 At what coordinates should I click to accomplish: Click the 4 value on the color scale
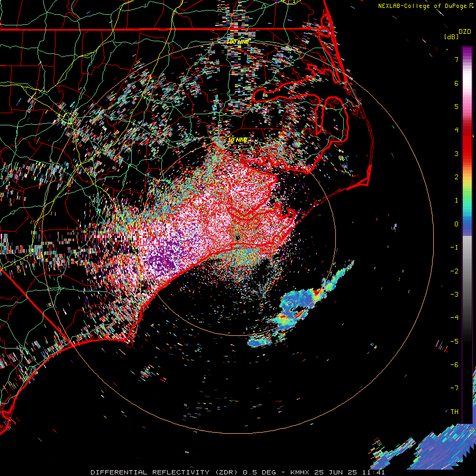click(456, 130)
